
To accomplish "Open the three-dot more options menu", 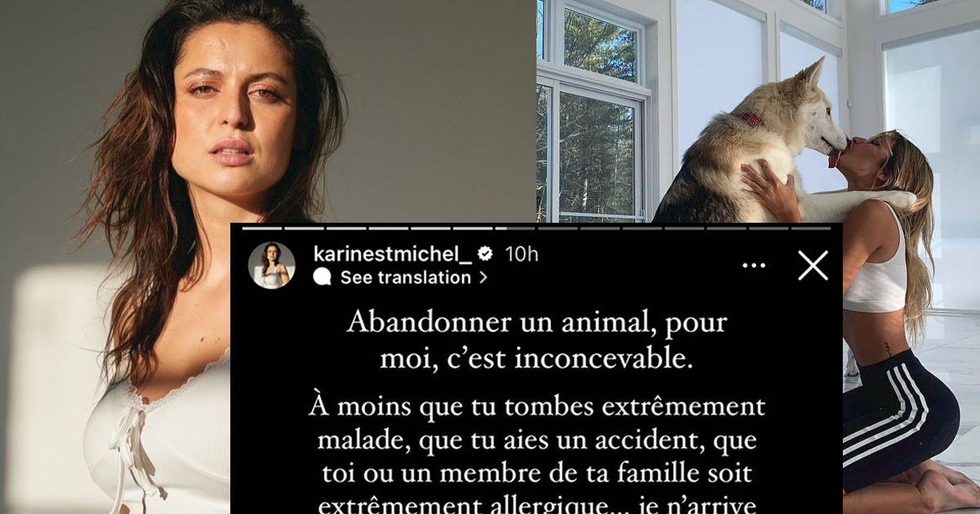I will point(753,266).
